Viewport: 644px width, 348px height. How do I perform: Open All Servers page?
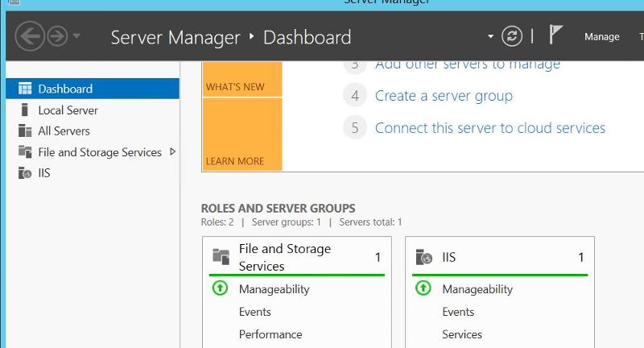point(64,131)
